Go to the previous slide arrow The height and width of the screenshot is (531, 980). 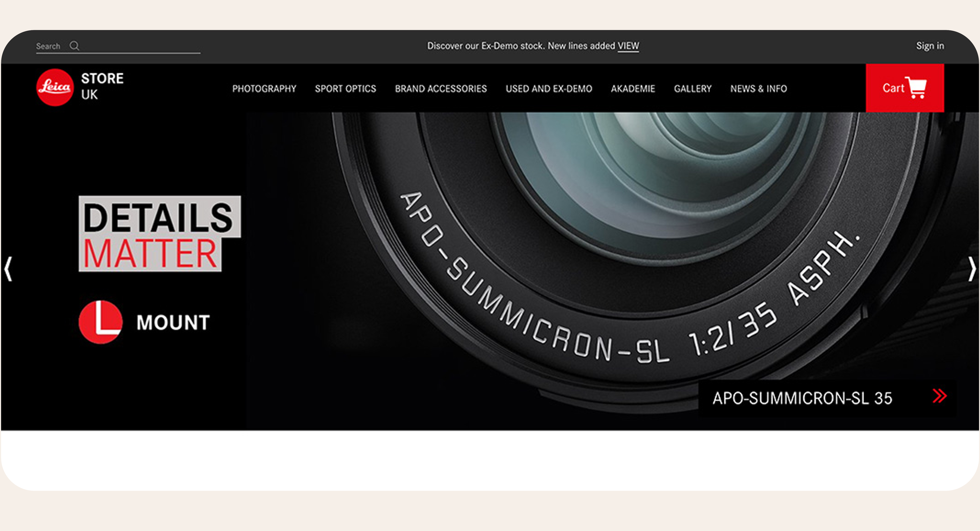(8, 269)
